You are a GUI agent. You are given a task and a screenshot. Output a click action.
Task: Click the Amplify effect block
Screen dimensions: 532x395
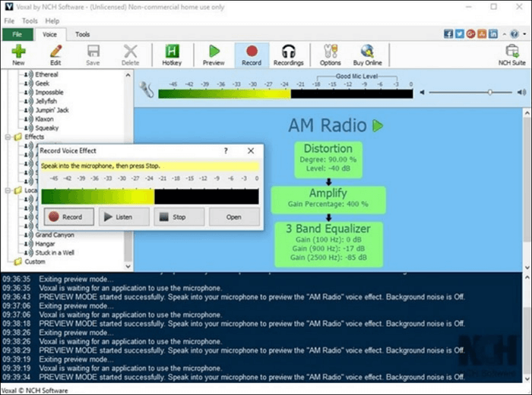coord(328,200)
